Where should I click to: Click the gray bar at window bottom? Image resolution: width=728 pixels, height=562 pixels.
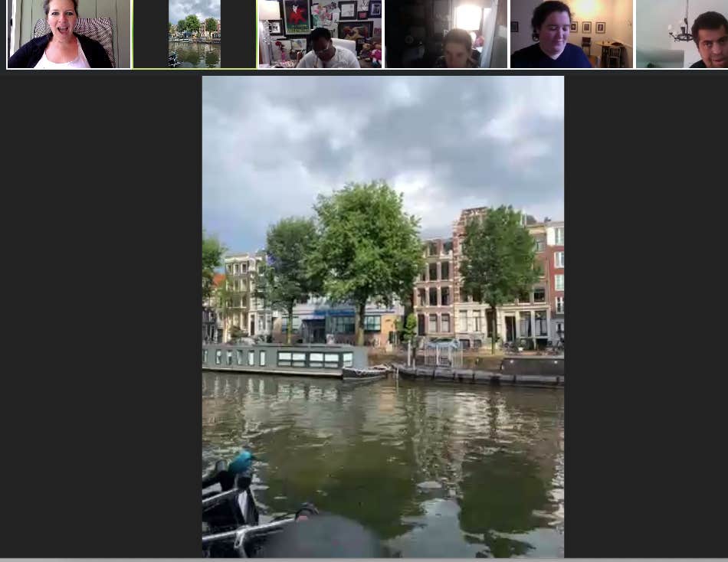[x=364, y=560]
